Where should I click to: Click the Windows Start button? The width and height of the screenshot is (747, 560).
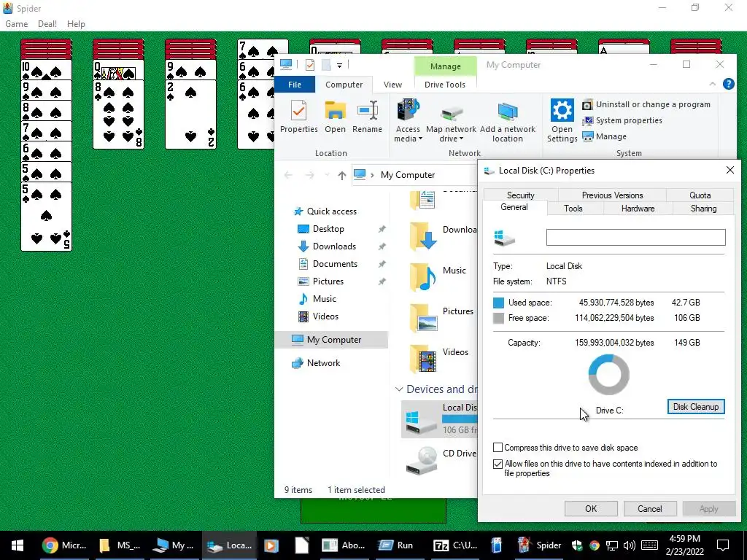click(18, 545)
